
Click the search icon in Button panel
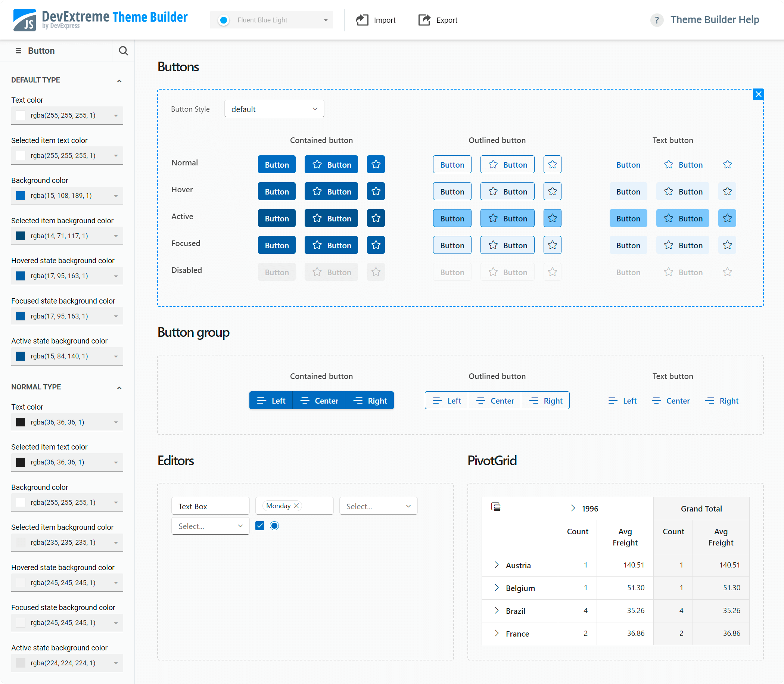123,51
